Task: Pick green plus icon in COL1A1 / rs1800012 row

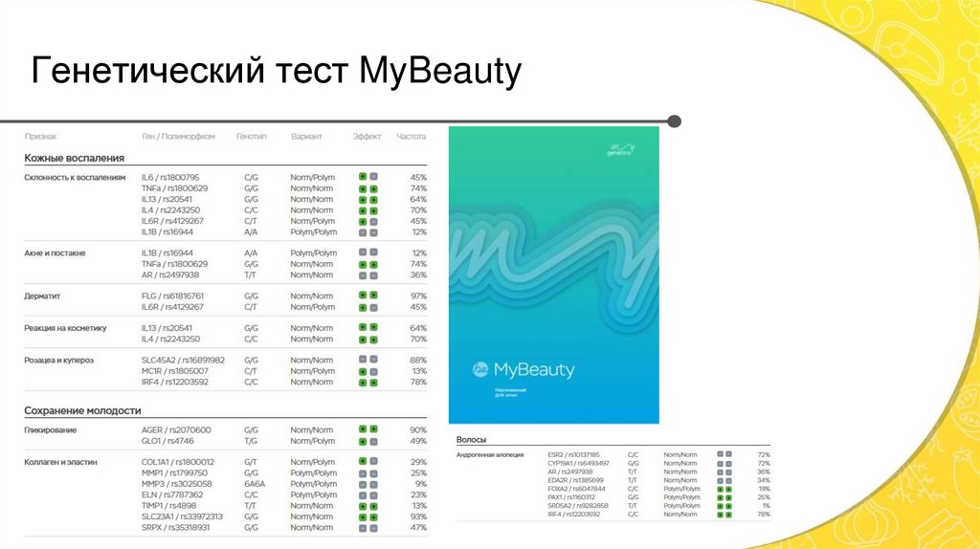Action: tap(363, 462)
